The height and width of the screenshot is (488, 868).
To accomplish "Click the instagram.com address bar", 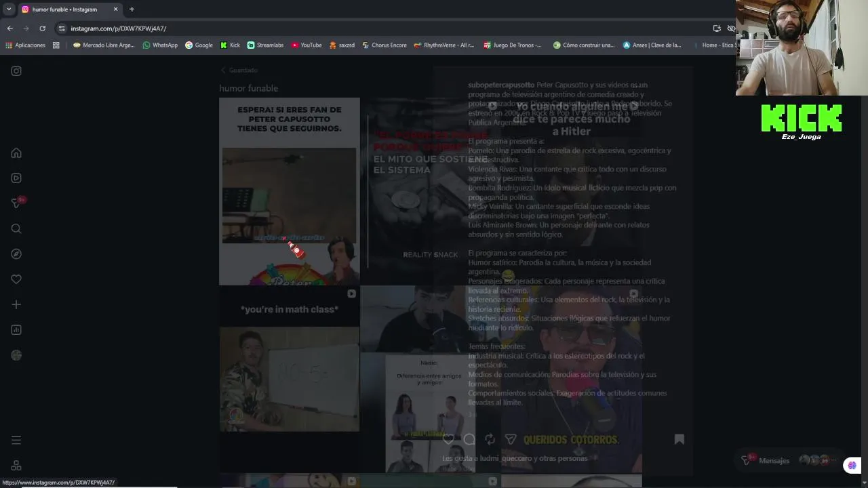I will point(387,28).
